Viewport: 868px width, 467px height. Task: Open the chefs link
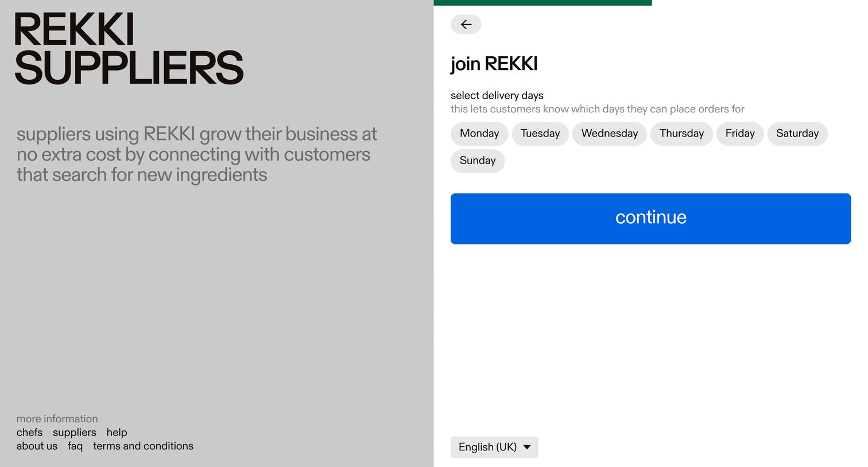29,433
